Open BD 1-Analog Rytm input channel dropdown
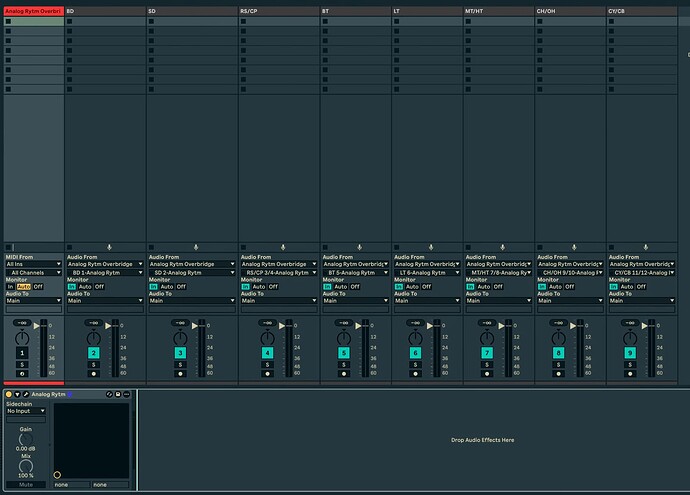 pyautogui.click(x=106, y=273)
